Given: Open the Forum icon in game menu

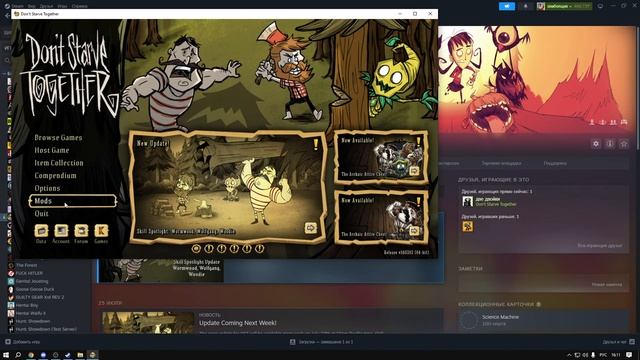Looking at the screenshot, I should pyautogui.click(x=81, y=231).
